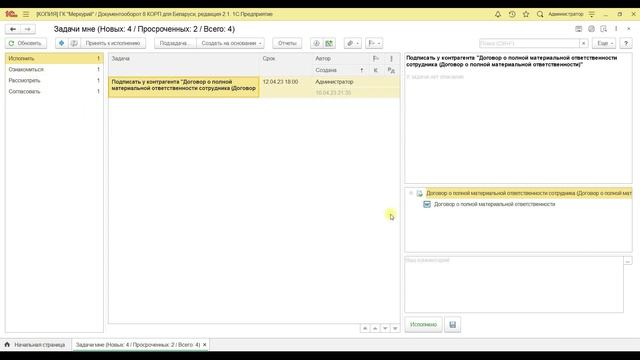
Task: Click the green calendar icon in toolbar
Action: (329, 43)
